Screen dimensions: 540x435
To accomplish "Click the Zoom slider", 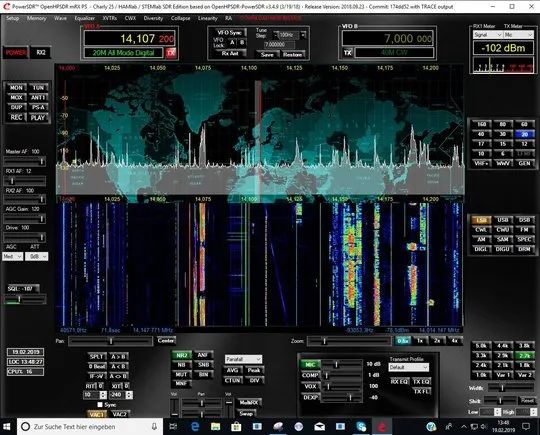I will click(x=349, y=341).
